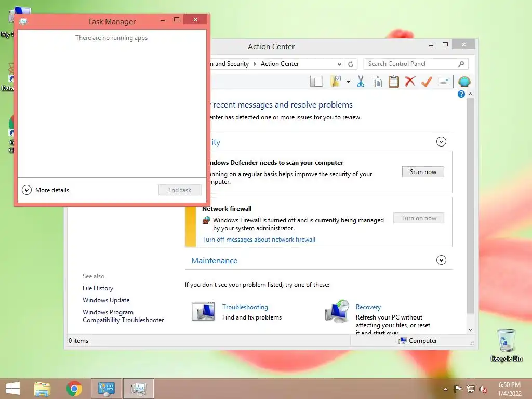This screenshot has height=399, width=532.
Task: Click the Copy icon in Action Center toolbar
Action: (377, 82)
